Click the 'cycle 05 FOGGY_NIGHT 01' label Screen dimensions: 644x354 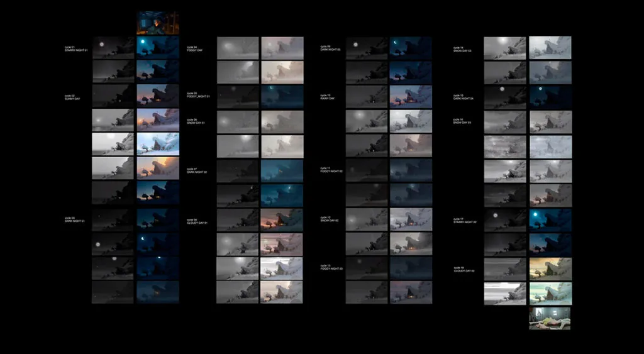click(x=198, y=95)
